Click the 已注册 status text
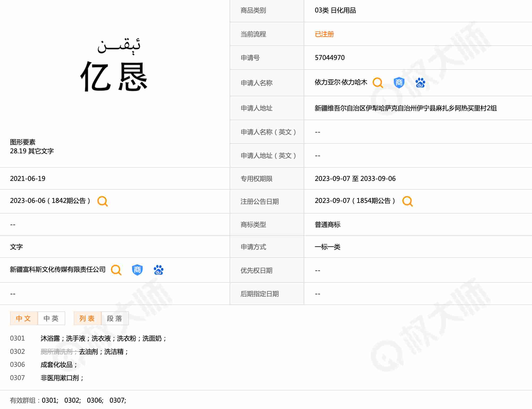 [324, 34]
